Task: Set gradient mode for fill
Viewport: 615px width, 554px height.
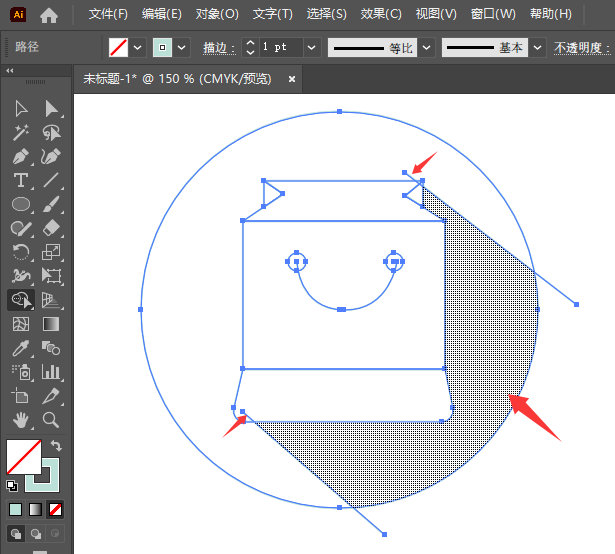Action: [x=35, y=510]
